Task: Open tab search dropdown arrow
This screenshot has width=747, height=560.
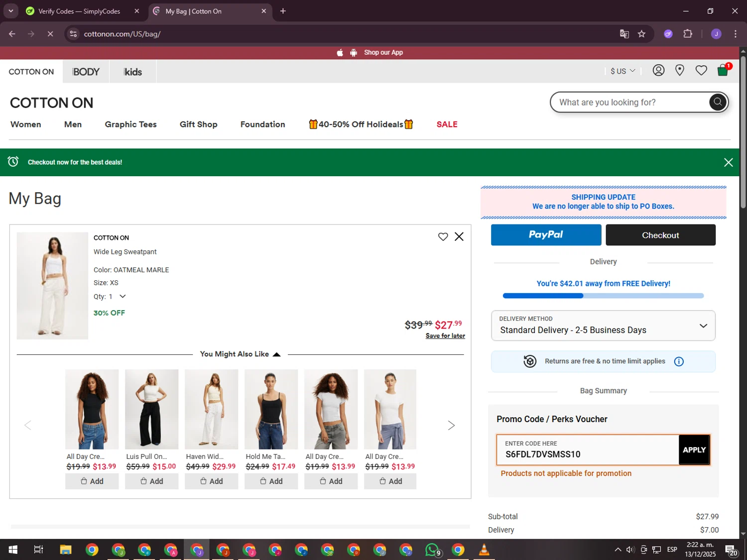Action: point(10,11)
